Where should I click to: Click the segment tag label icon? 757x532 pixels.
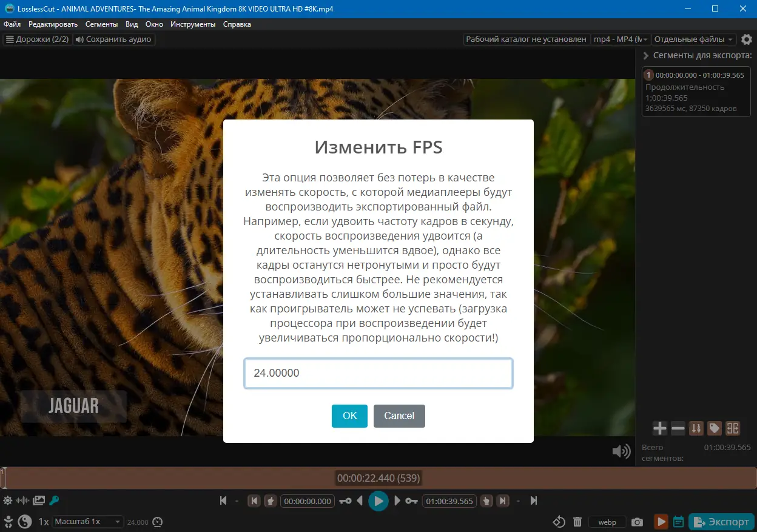tap(715, 428)
